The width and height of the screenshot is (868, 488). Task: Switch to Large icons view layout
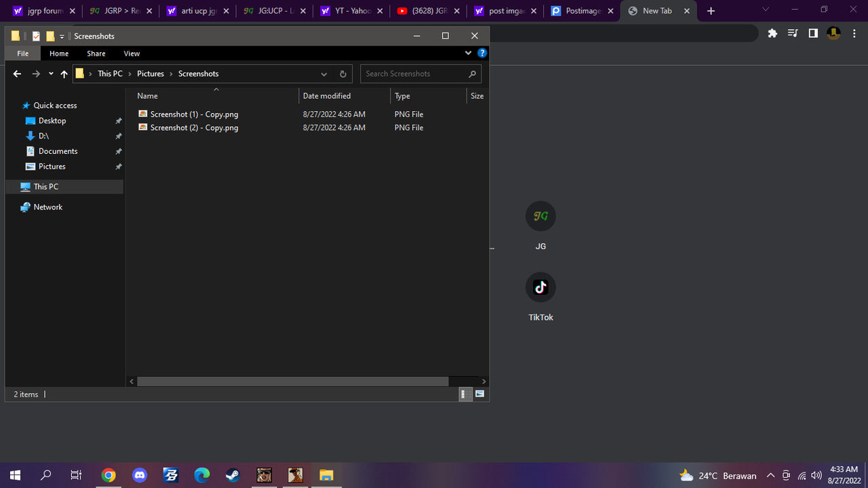coord(480,394)
